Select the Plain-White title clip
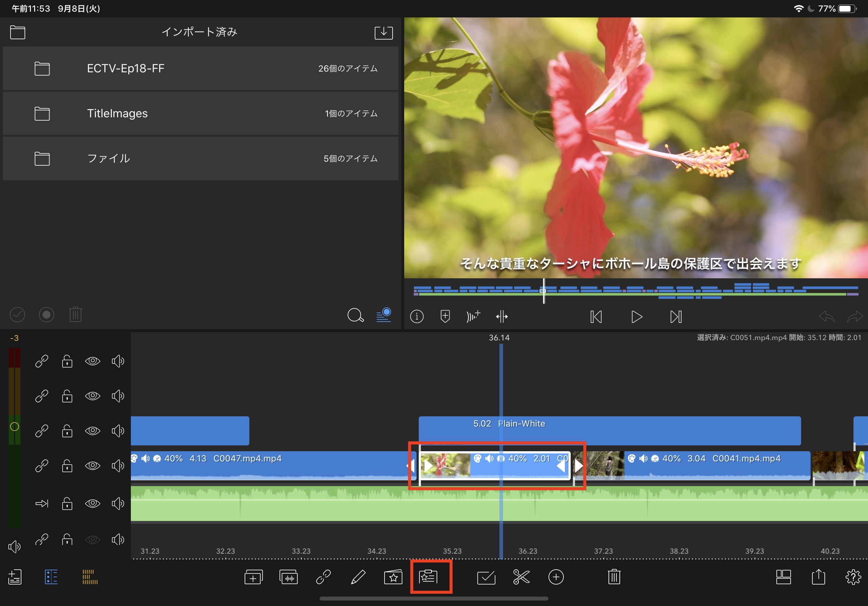868x606 pixels. pyautogui.click(x=609, y=430)
